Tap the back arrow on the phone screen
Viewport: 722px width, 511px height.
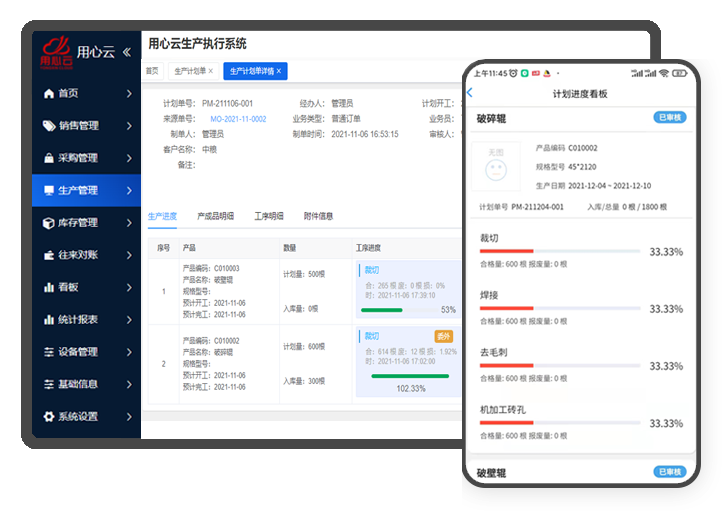pos(470,93)
